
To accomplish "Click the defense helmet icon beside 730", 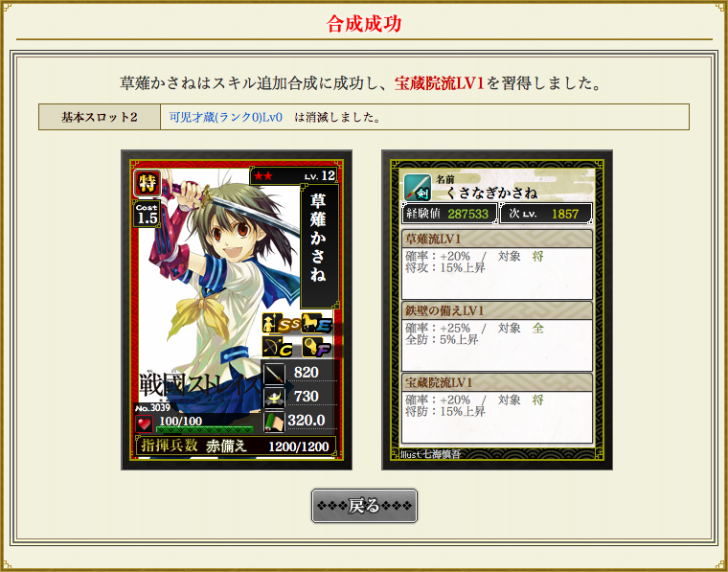I will [274, 398].
